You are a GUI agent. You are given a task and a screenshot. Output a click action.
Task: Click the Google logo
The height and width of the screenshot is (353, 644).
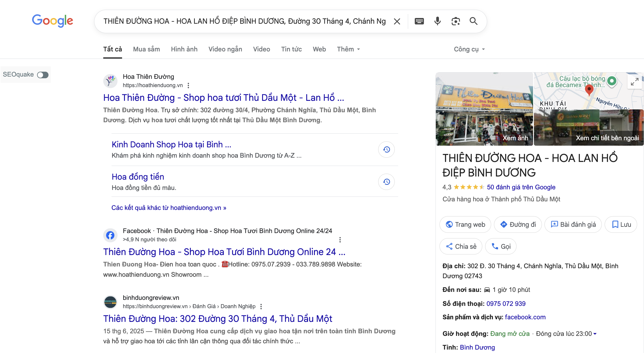[52, 21]
